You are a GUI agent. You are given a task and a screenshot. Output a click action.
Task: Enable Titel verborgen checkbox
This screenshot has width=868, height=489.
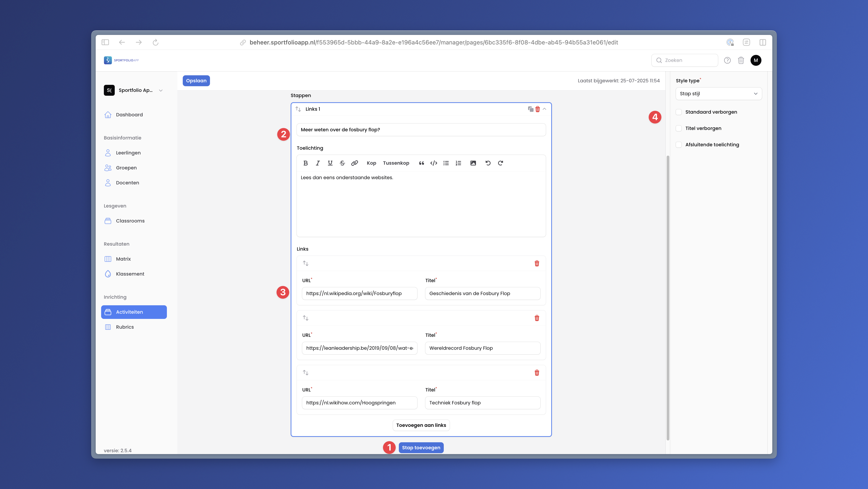coord(679,128)
